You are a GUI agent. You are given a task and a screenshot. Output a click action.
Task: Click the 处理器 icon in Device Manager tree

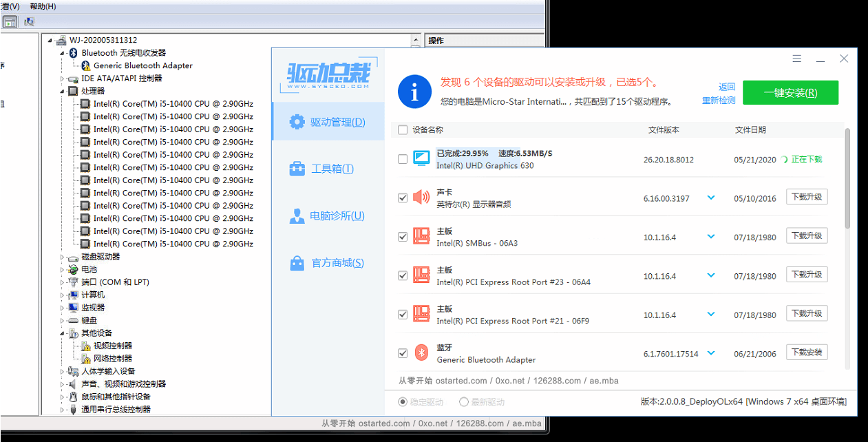[x=73, y=91]
